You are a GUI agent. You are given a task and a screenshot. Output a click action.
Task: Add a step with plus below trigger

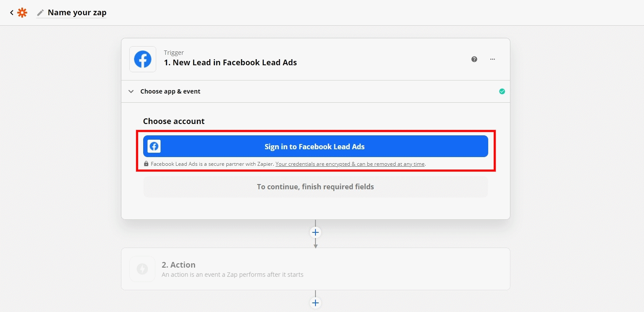coord(315,232)
